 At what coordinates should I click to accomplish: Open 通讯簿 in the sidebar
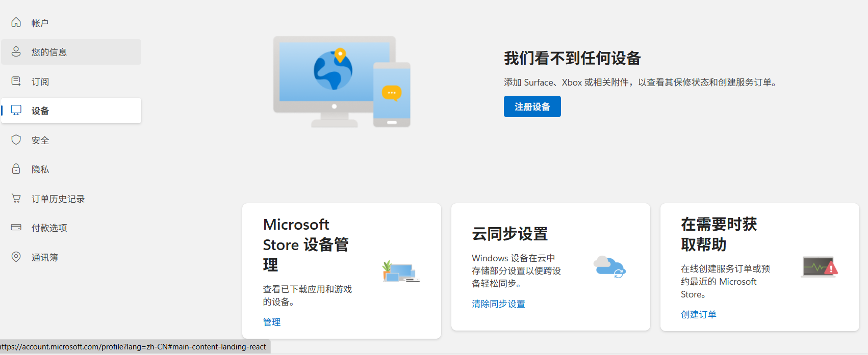(71, 257)
